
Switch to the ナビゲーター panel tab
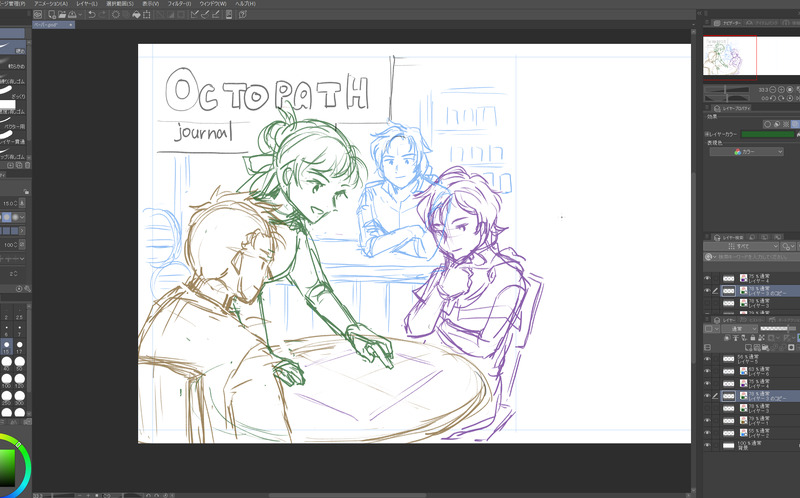pos(727,23)
